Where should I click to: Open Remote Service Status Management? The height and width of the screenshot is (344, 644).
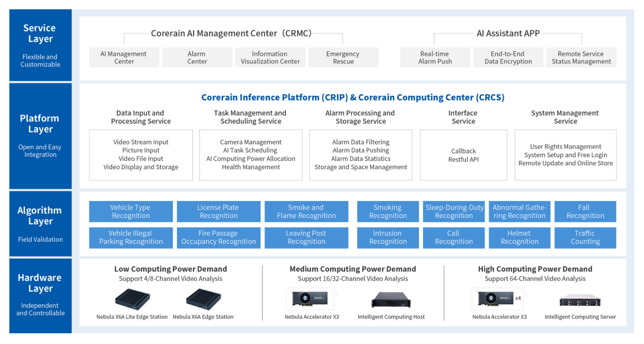[581, 58]
